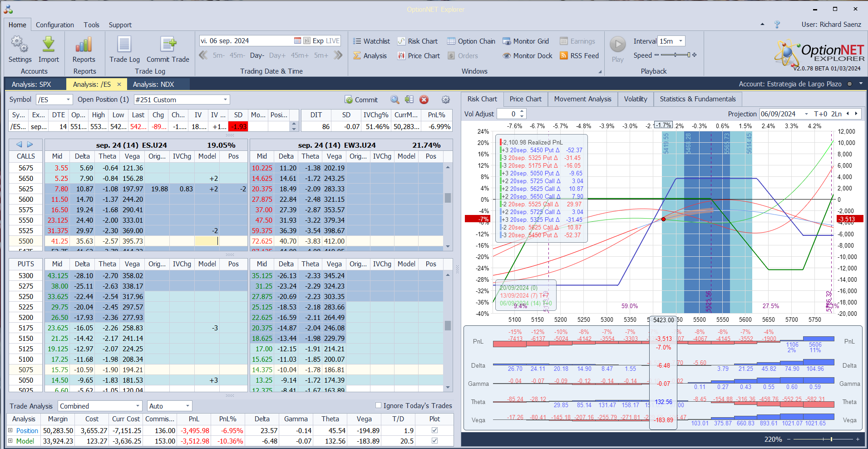The width and height of the screenshot is (868, 449).
Task: Toggle the account status circle indicator
Action: tap(849, 84)
